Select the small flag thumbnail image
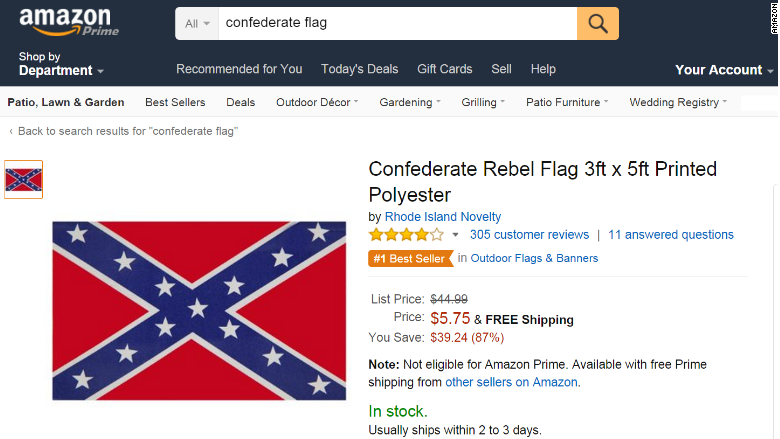780x439 pixels. click(x=23, y=179)
